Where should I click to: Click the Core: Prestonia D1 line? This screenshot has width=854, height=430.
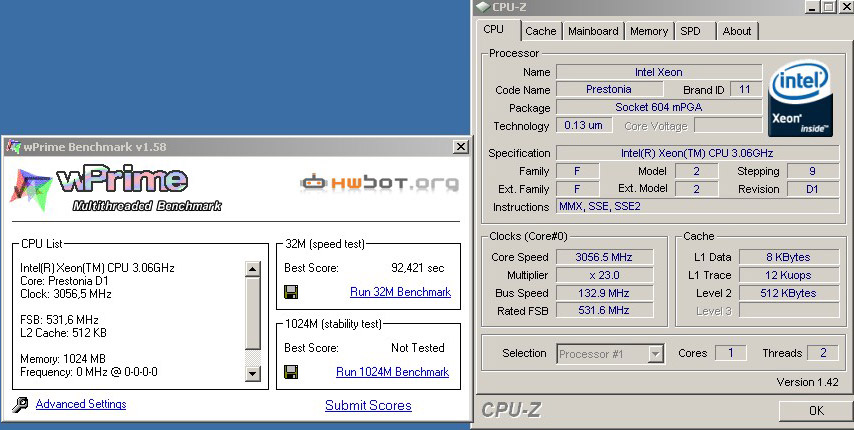[x=64, y=281]
